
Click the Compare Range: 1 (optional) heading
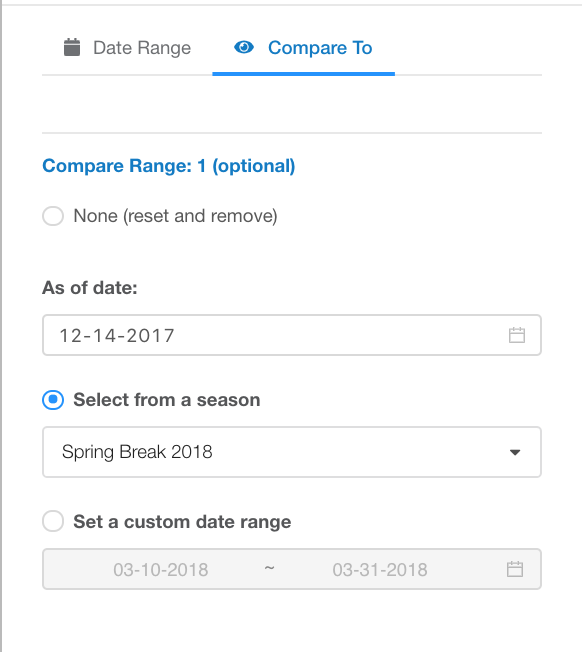[x=169, y=166]
